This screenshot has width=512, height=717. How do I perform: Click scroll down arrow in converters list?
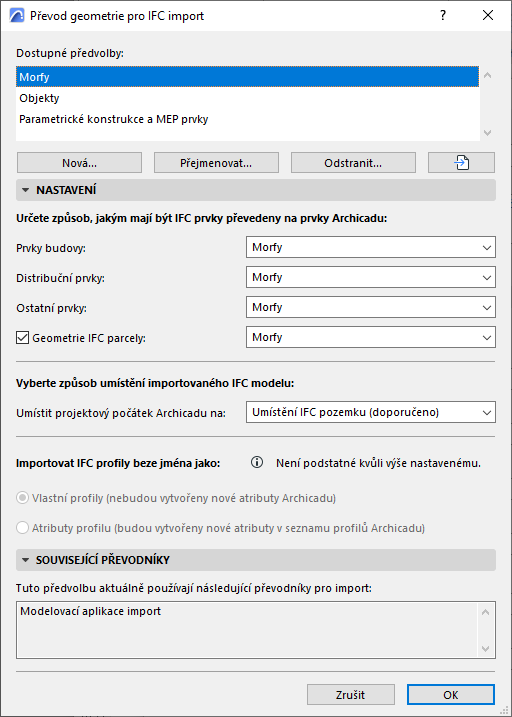coord(485,649)
